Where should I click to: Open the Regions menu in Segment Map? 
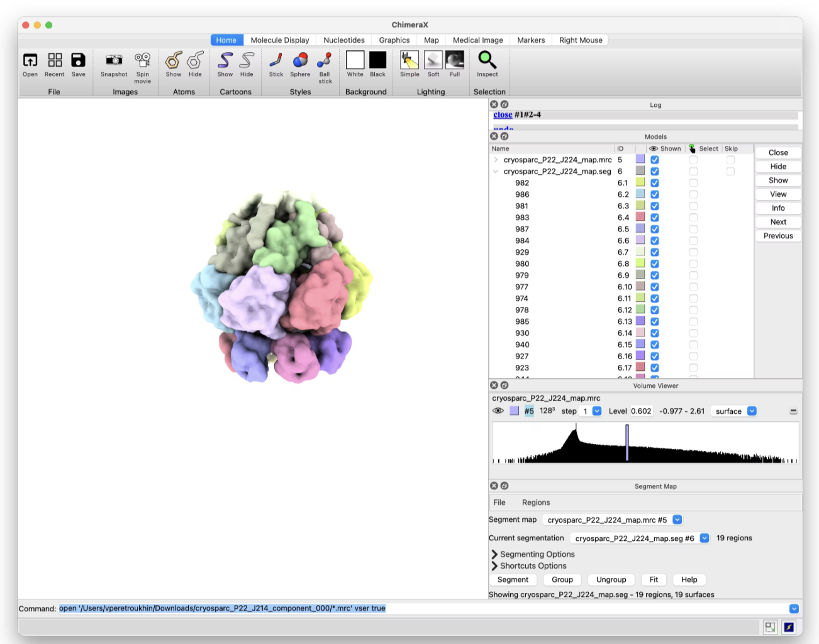(535, 502)
